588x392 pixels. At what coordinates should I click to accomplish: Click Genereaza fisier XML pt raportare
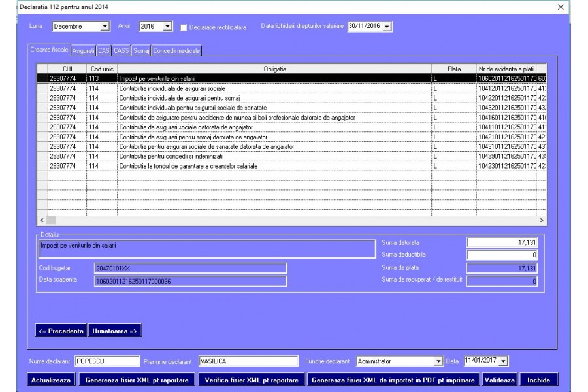[x=137, y=380]
